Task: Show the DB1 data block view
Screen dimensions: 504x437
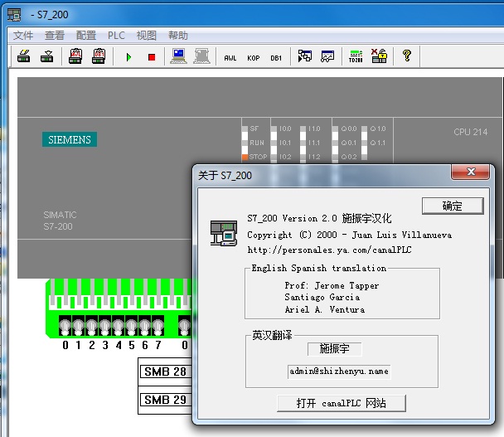Action: pos(276,58)
